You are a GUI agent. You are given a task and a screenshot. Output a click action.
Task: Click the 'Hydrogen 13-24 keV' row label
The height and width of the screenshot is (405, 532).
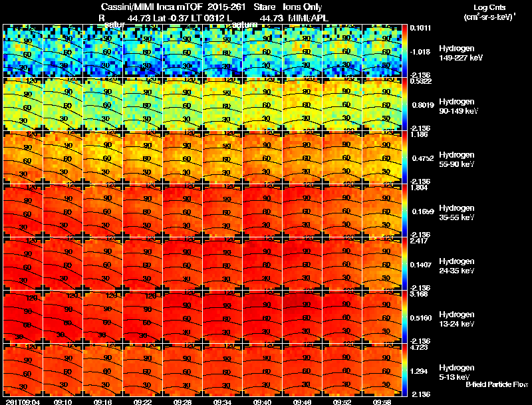click(457, 319)
